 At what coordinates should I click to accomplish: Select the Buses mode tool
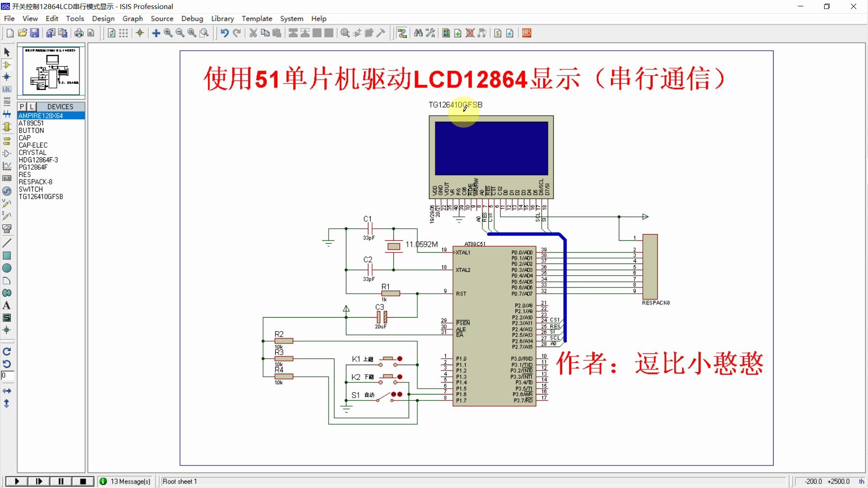[x=7, y=114]
